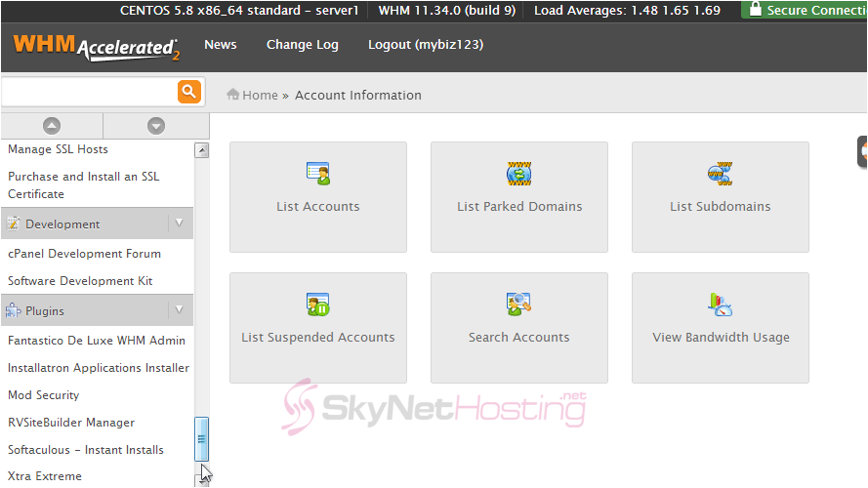Viewport: 868px width, 488px height.
Task: Click the sidebar scrollbar up arrow
Action: tap(201, 150)
